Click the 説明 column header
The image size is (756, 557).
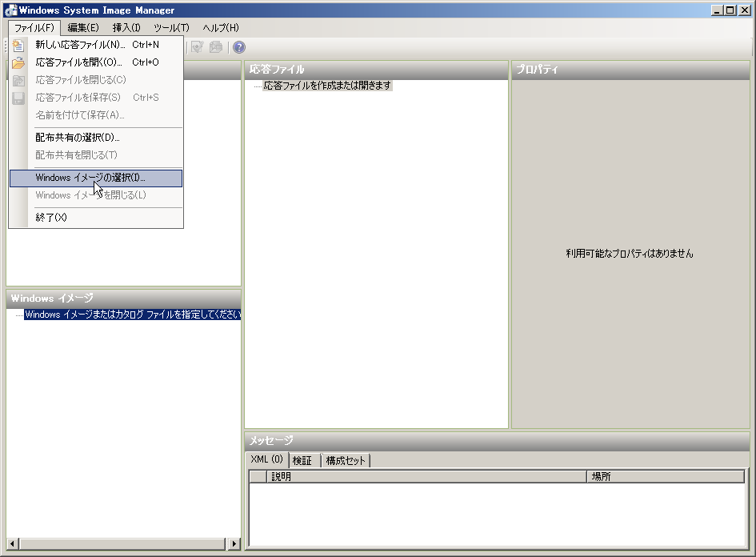[426, 477]
